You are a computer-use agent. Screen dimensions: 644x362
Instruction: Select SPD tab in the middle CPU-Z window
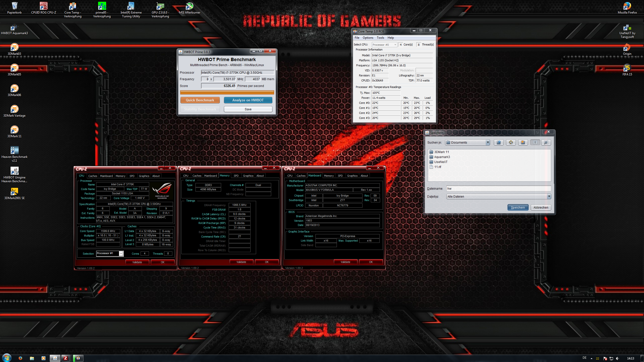(236, 176)
